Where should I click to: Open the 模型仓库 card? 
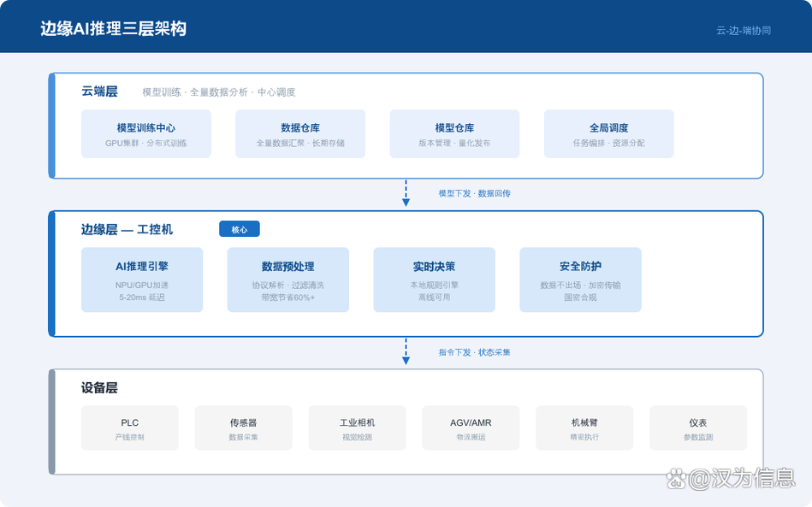click(x=454, y=133)
